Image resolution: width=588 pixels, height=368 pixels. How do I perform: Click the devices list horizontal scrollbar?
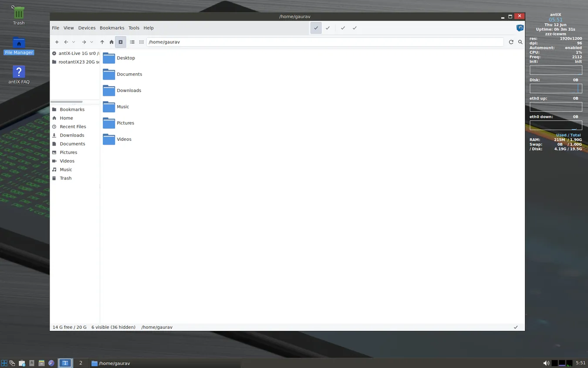point(67,102)
